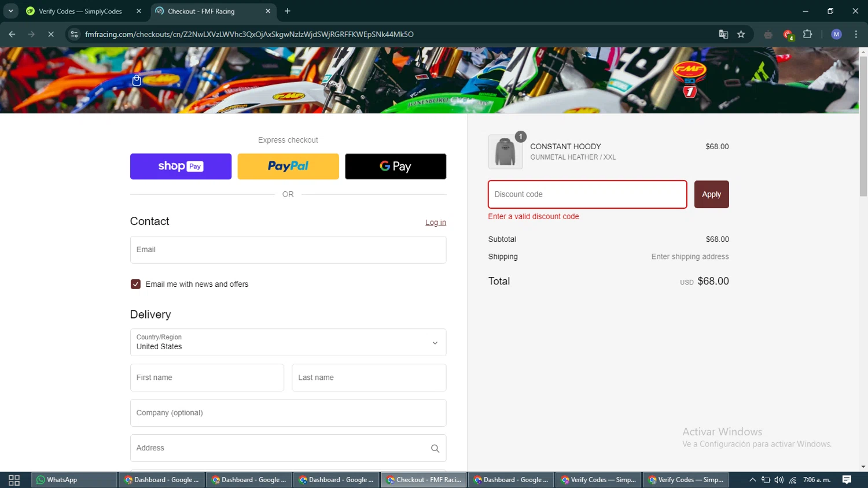
Task: Focus the Last name field
Action: [x=369, y=378]
